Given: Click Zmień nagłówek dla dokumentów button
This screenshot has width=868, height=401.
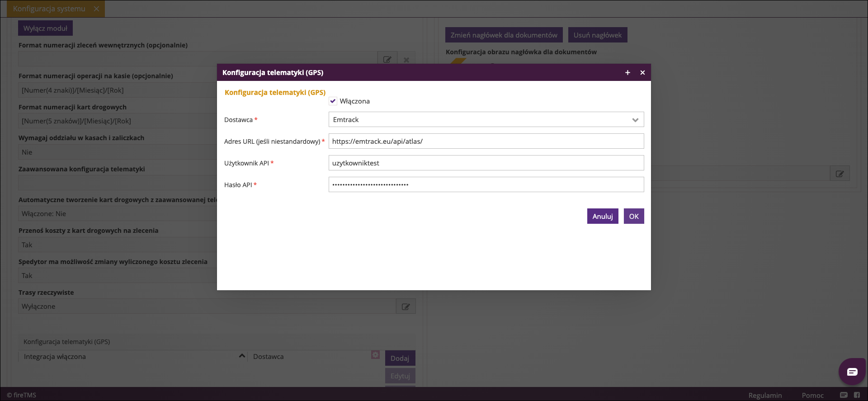Looking at the screenshot, I should 504,35.
